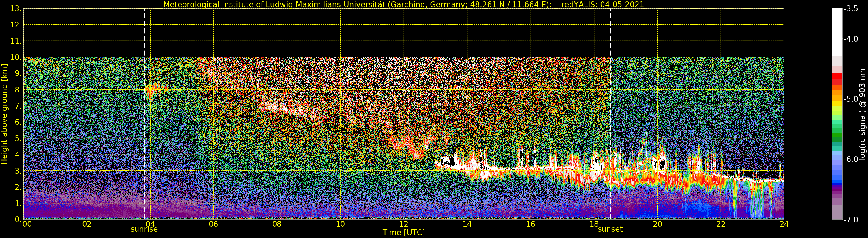Click the 'Time [UTC]' axis label
The width and height of the screenshot is (868, 238).
404,233
